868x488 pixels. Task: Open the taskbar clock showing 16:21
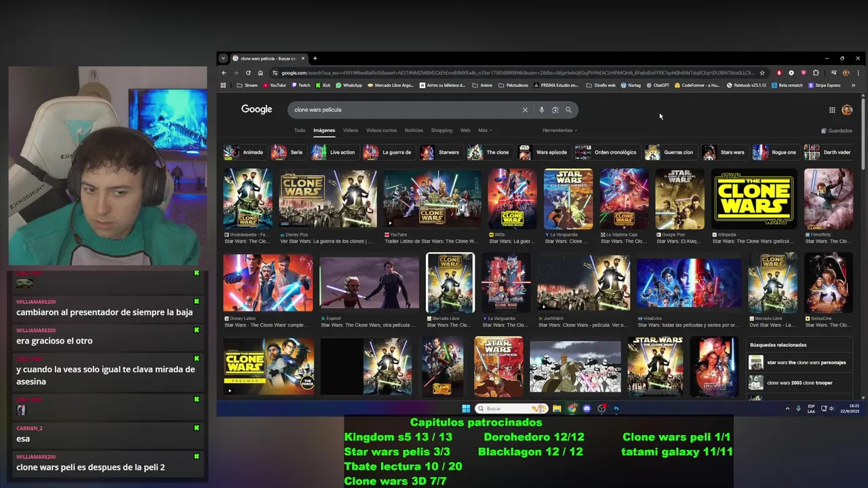click(850, 409)
